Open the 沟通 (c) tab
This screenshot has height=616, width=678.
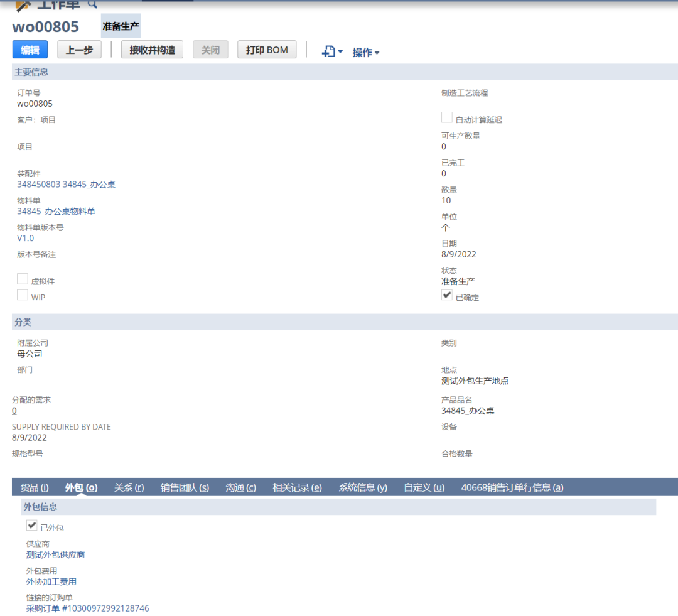241,487
